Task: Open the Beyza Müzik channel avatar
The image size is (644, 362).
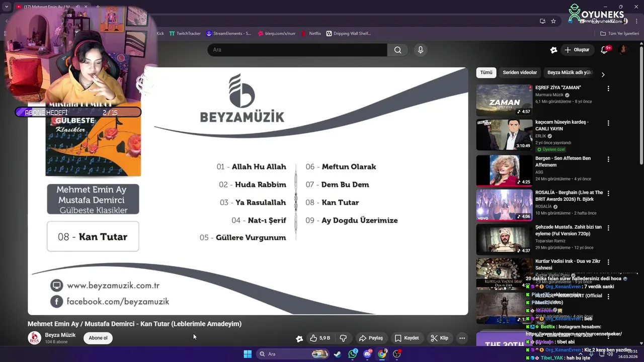Action: (34, 338)
